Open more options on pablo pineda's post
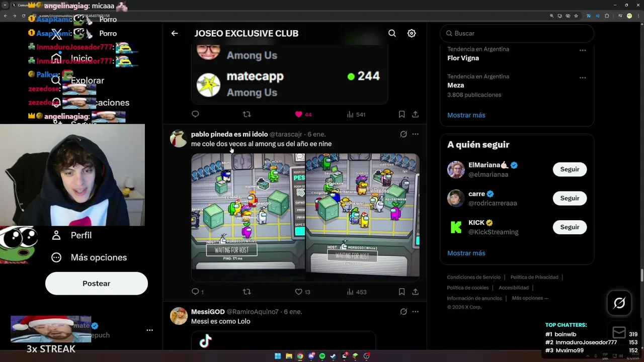Viewport: 644px width, 362px height. pos(415,134)
